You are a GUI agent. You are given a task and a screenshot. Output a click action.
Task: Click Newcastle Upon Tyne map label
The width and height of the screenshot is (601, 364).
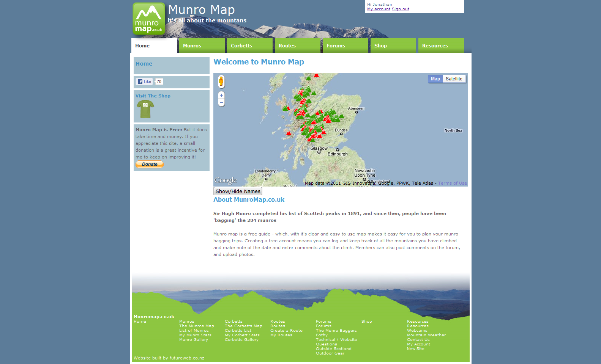(x=365, y=173)
